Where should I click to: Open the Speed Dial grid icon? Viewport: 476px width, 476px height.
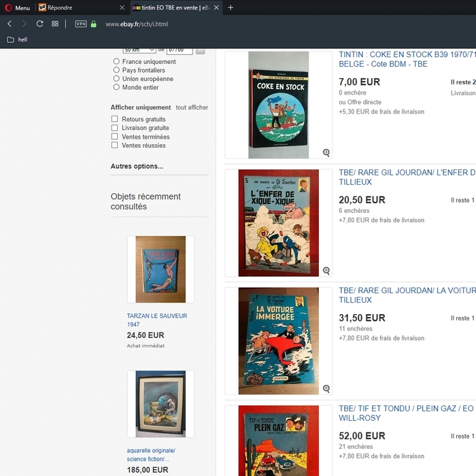coord(55,24)
